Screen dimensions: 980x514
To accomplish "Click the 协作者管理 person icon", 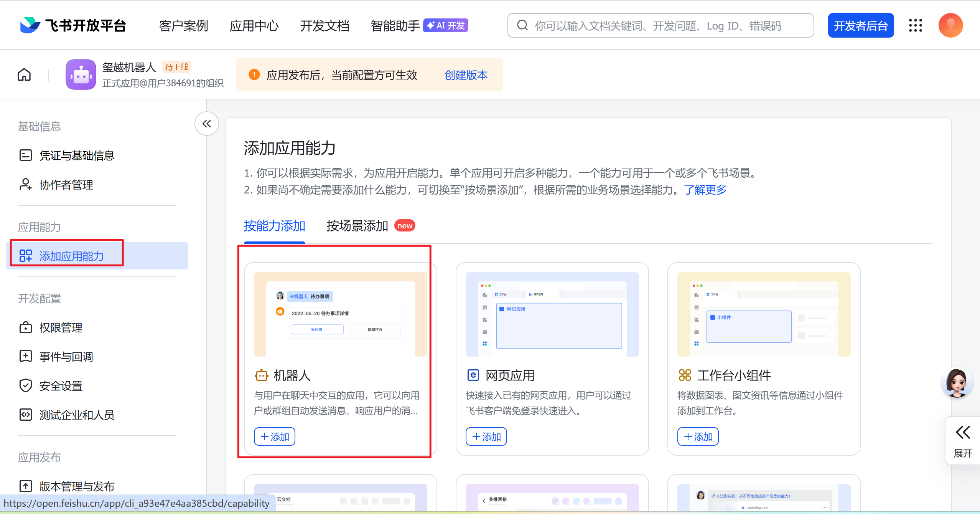I will pos(26,184).
